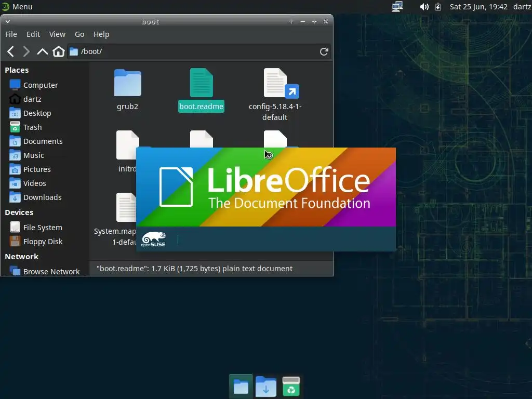
Task: Click the network status tray icon
Action: tap(397, 6)
